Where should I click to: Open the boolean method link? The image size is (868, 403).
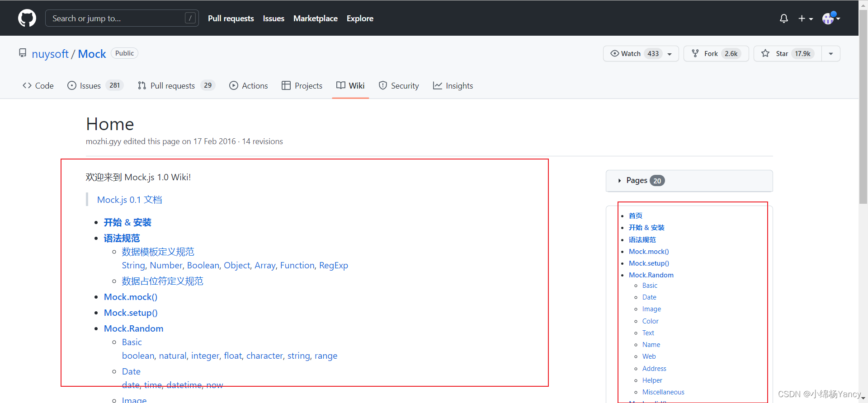click(138, 356)
